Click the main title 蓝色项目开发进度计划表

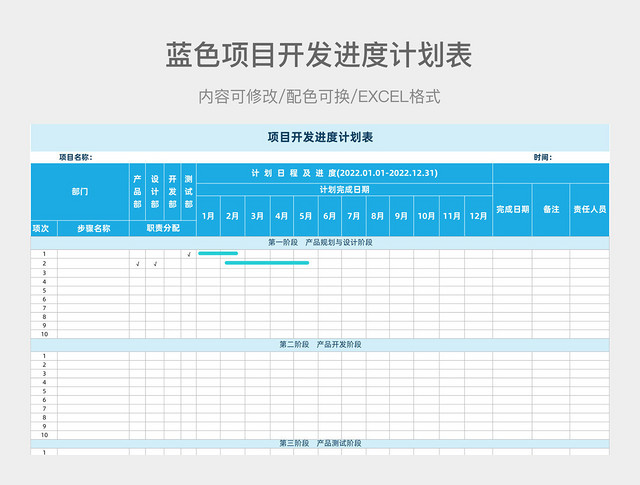pyautogui.click(x=319, y=55)
